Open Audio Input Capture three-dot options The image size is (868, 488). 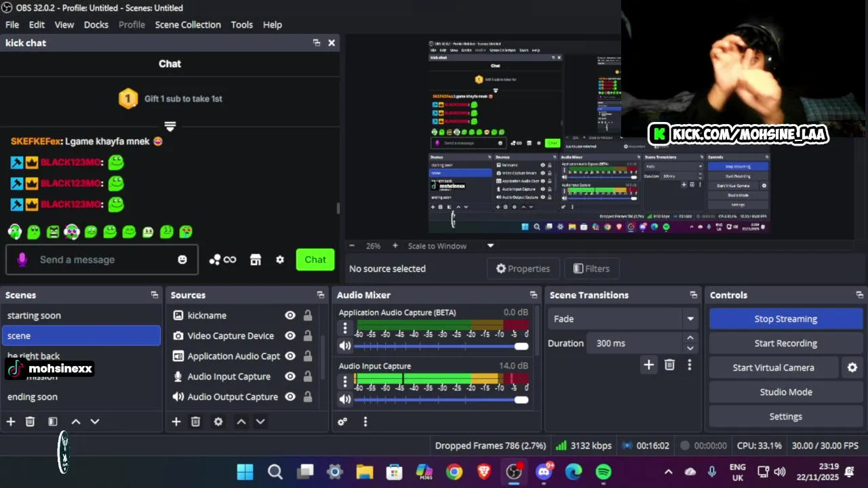coord(345,382)
